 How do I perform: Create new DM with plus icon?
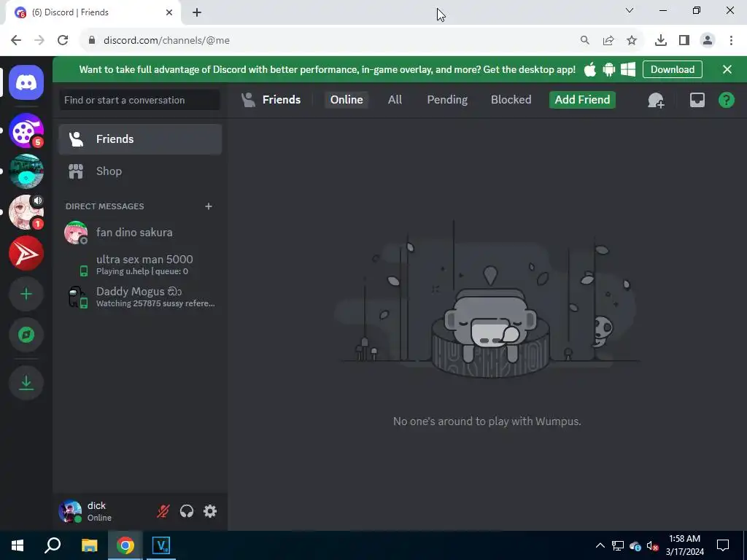[x=208, y=206]
